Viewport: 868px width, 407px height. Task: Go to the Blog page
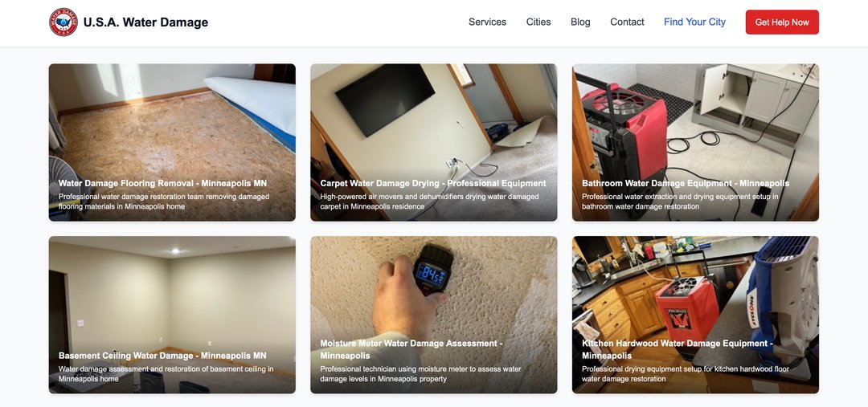coord(580,22)
